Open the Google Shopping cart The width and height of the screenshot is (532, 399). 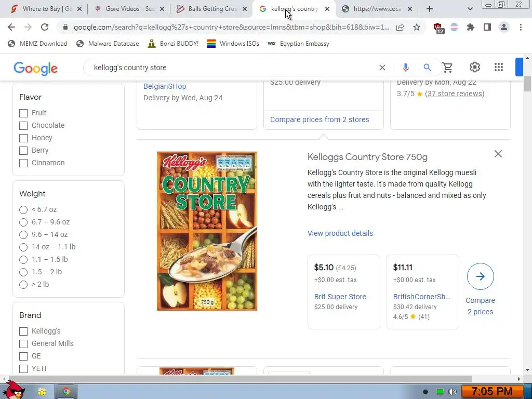[448, 67]
